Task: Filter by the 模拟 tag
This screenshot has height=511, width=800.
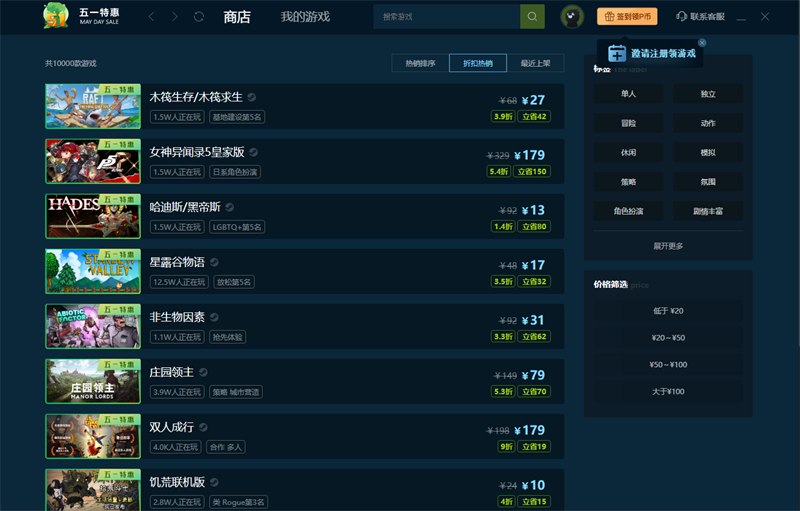Action: (708, 152)
